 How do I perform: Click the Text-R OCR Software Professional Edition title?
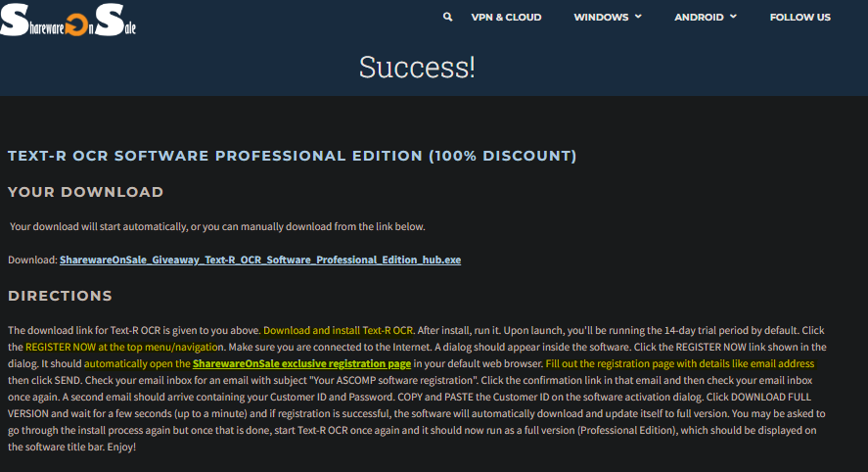(x=293, y=156)
